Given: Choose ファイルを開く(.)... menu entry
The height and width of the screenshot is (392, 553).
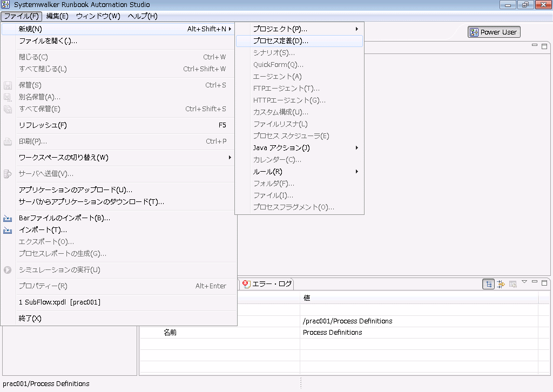Looking at the screenshot, I should [x=118, y=41].
